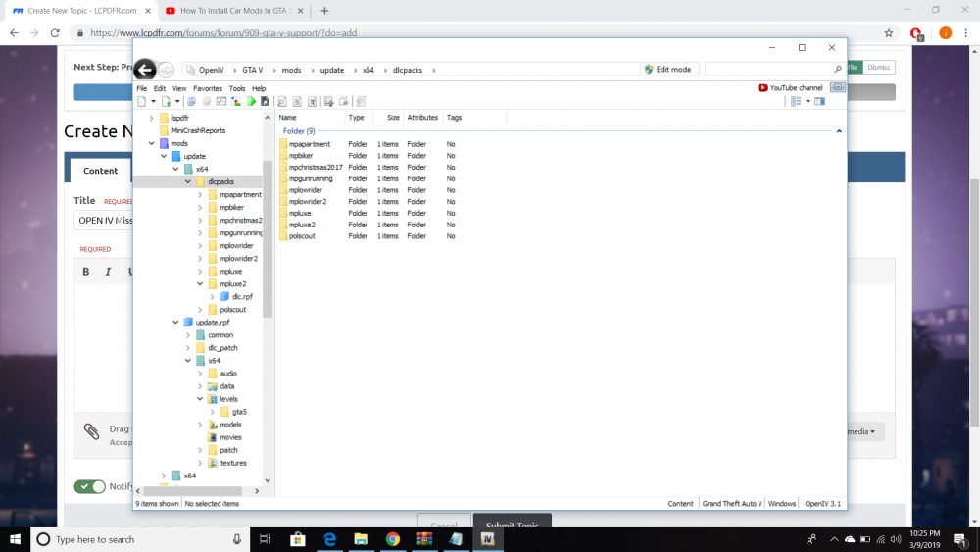
Task: Click the new file toolbar icon
Action: coord(142,101)
